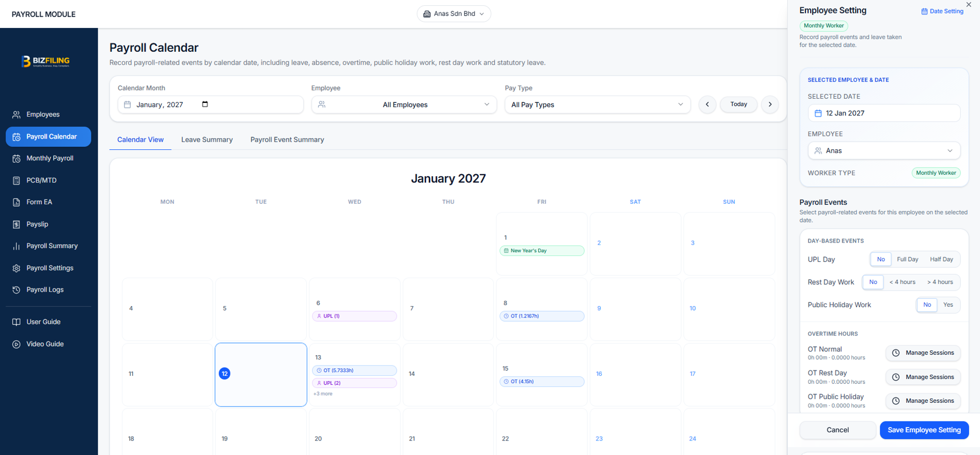
Task: Open the Form EA page
Action: [48, 202]
